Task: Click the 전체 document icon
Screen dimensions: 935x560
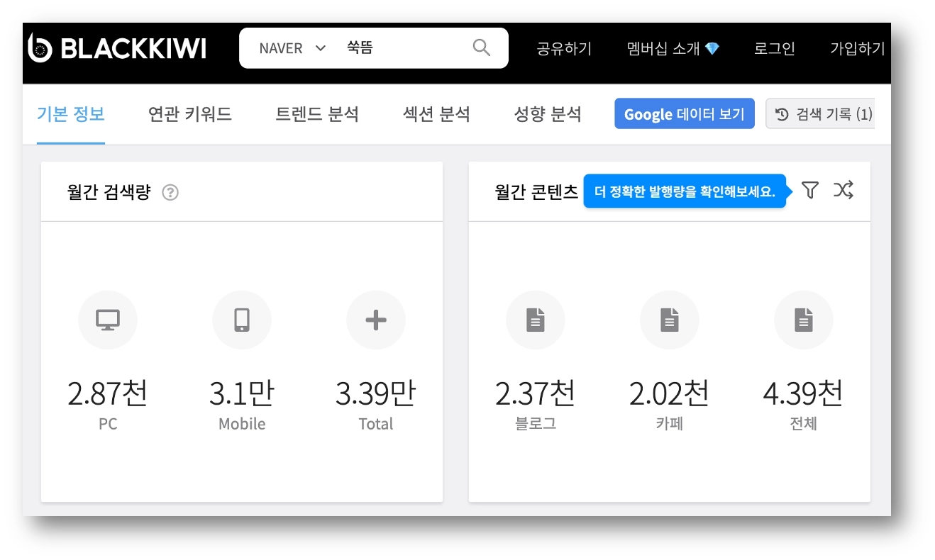Action: click(803, 320)
